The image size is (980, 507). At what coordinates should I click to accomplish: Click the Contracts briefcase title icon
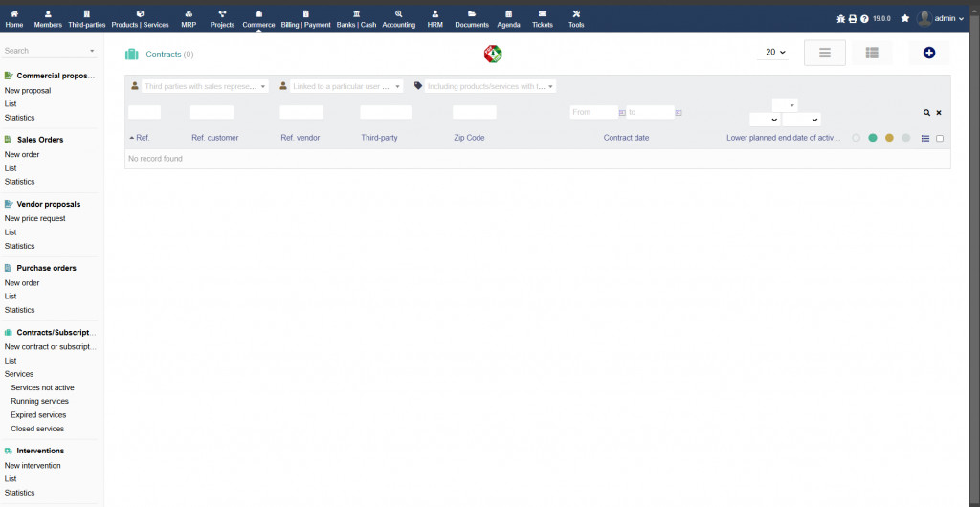tap(131, 55)
